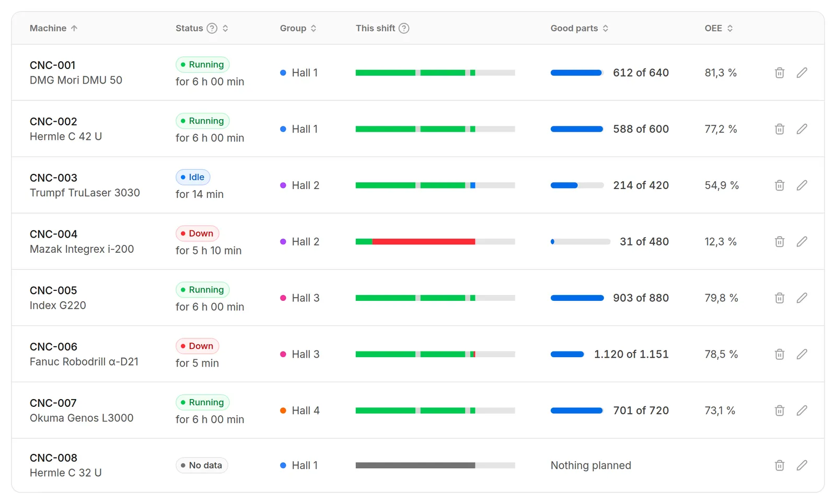Sort table by OEE column

click(x=718, y=28)
